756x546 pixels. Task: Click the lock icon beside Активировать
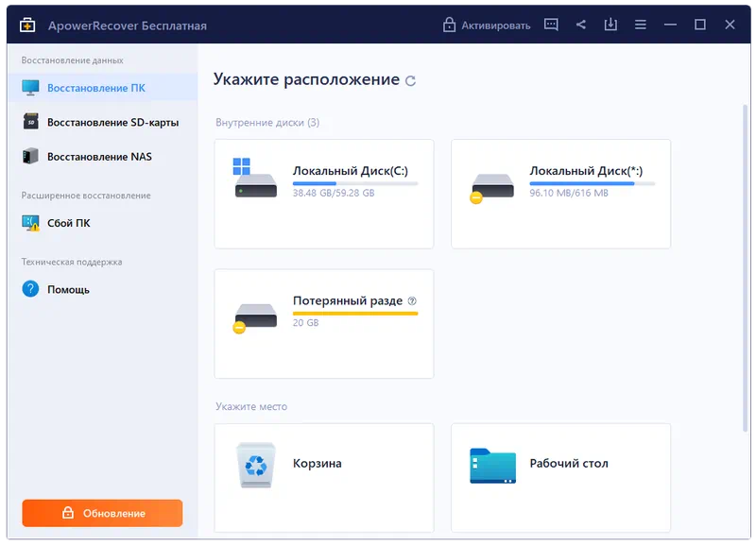click(449, 25)
